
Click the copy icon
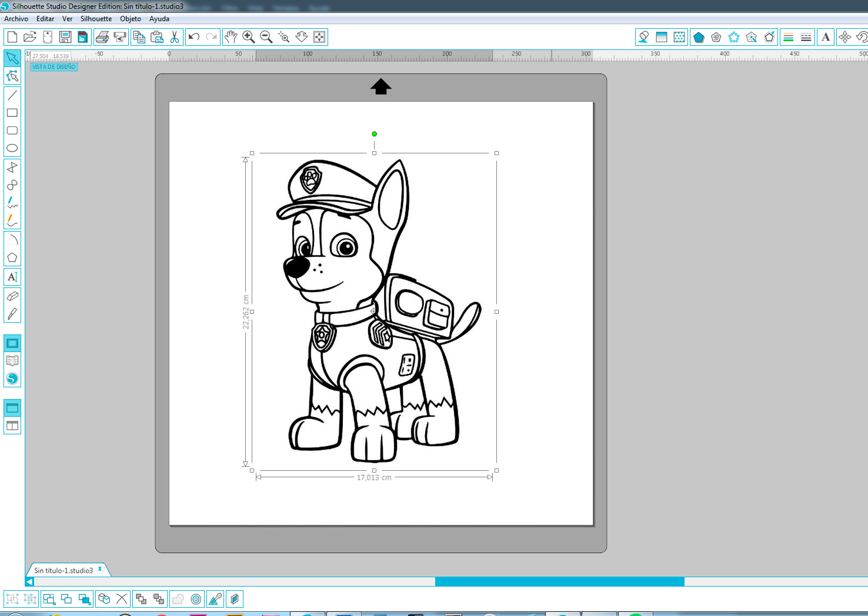pyautogui.click(x=139, y=37)
